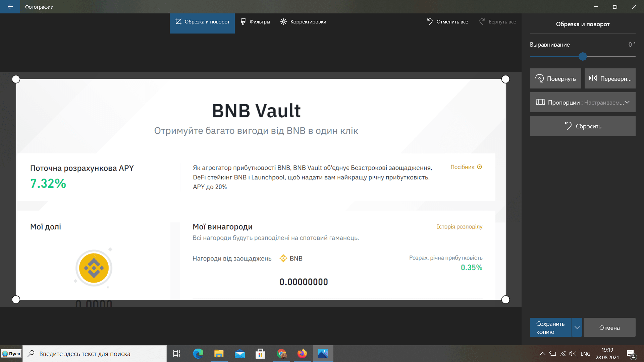Image resolution: width=644 pixels, height=362 pixels.
Task: Grab the top-right crop handle
Action: click(505, 79)
